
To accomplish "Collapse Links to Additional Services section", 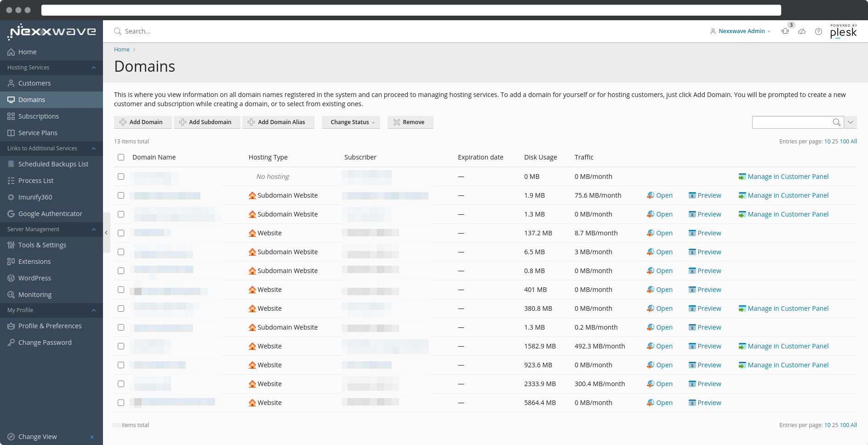I will (94, 148).
